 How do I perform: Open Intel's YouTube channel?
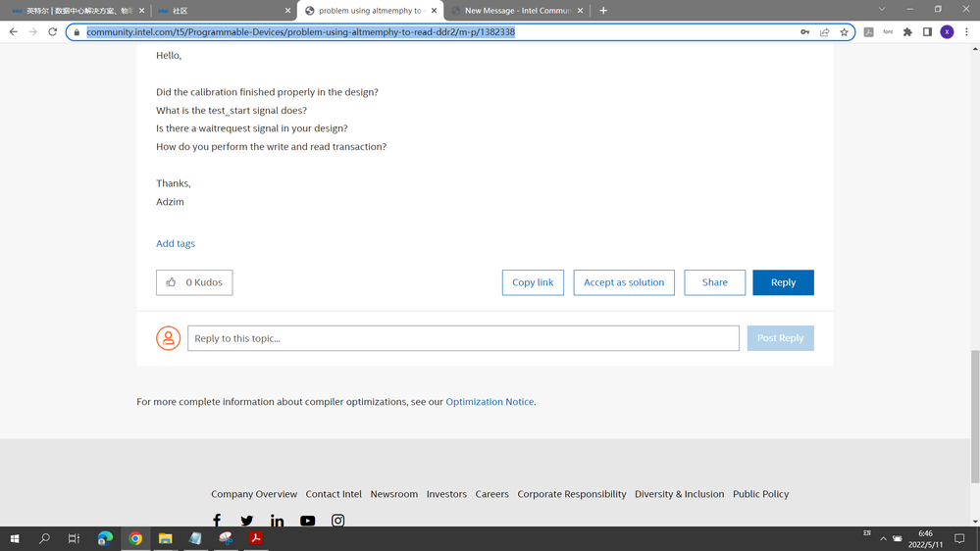[307, 520]
